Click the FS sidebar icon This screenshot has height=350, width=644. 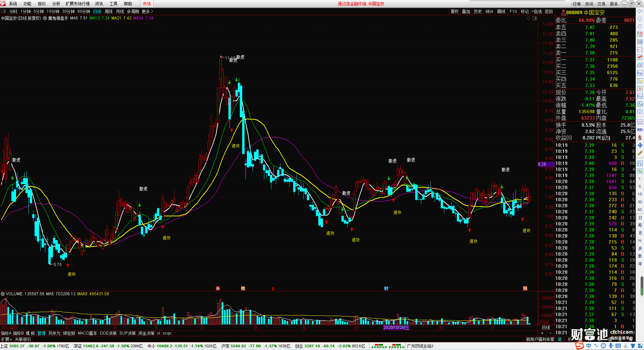click(640, 164)
